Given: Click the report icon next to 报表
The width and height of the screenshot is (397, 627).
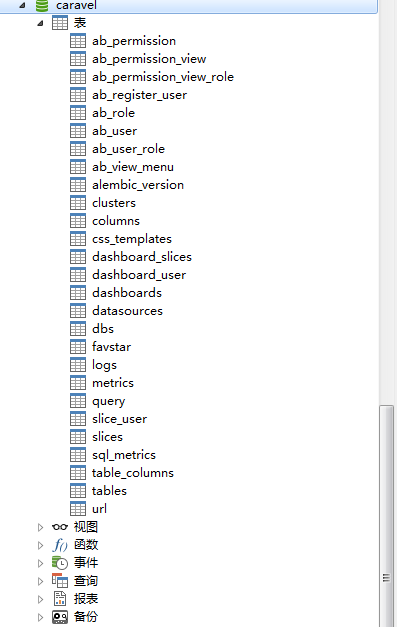Looking at the screenshot, I should [60, 599].
